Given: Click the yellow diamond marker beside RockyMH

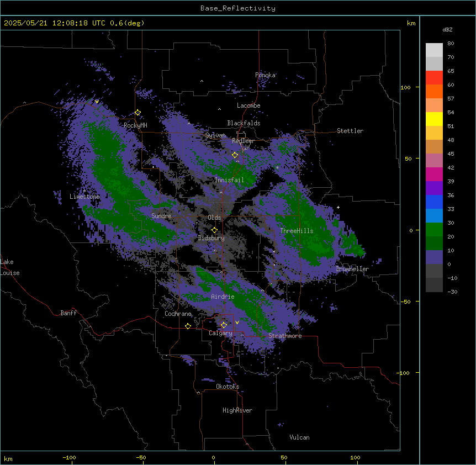Looking at the screenshot, I should pos(137,113).
